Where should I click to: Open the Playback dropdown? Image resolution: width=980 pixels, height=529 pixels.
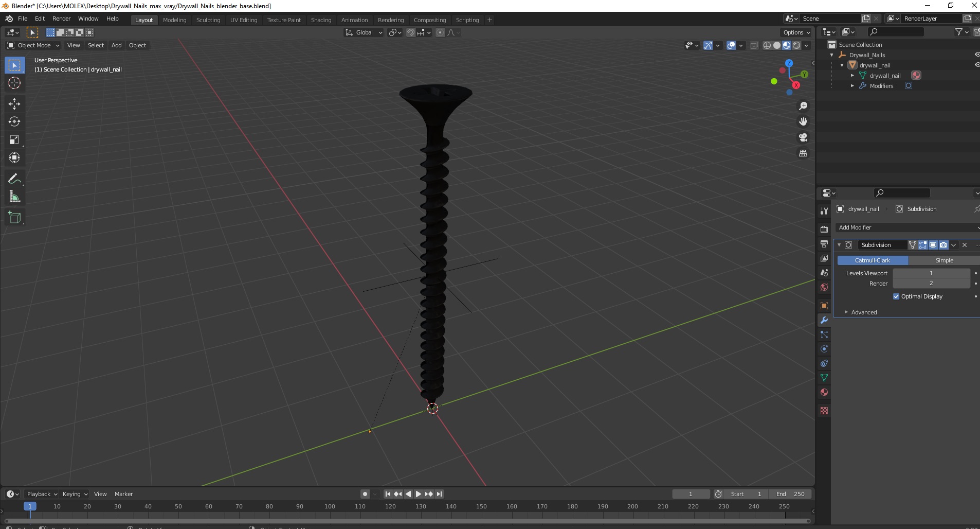coord(41,494)
